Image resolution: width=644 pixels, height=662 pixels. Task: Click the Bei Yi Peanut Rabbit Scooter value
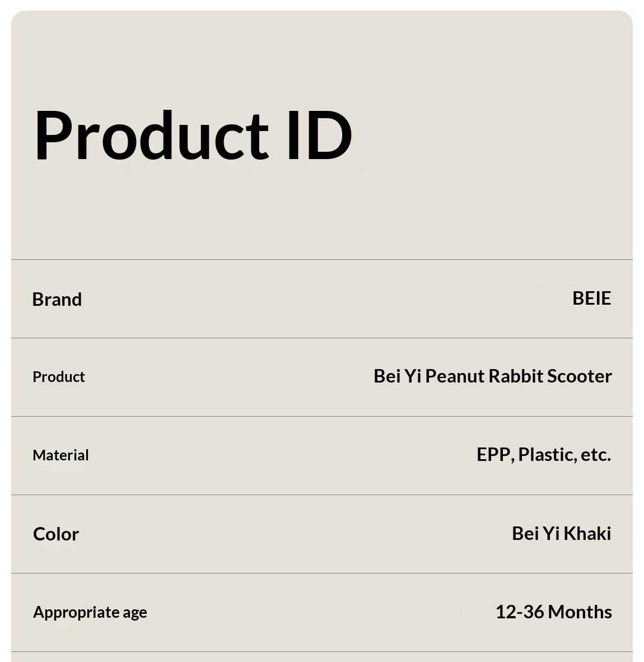click(x=492, y=376)
